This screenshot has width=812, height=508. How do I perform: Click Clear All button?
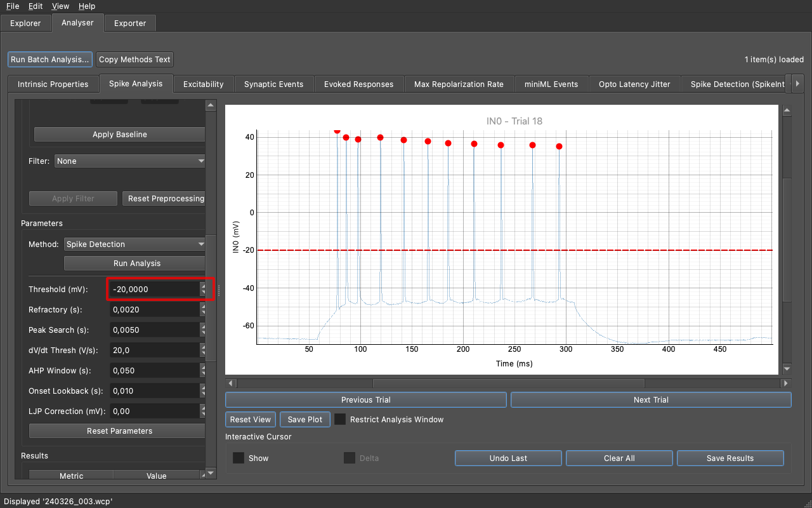point(619,458)
